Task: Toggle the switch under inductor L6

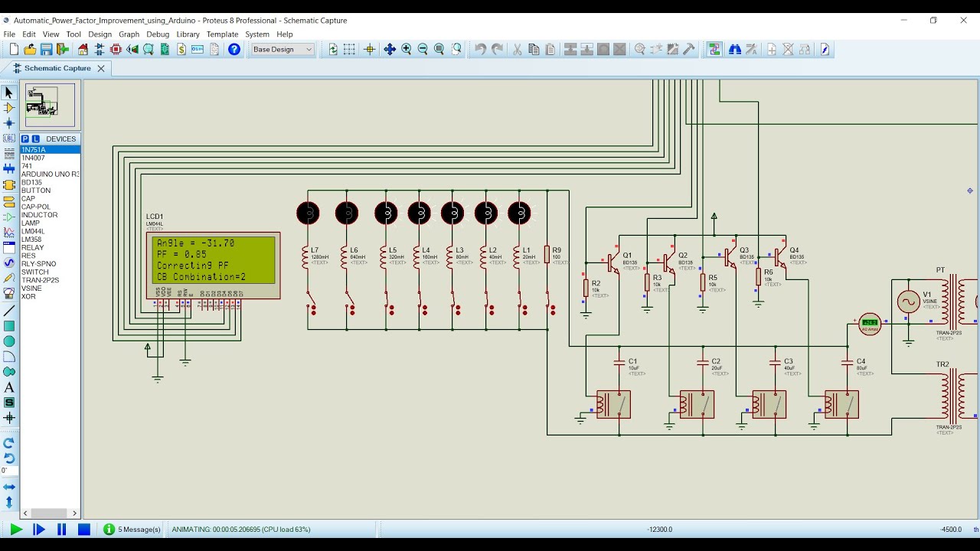Action: pos(350,302)
